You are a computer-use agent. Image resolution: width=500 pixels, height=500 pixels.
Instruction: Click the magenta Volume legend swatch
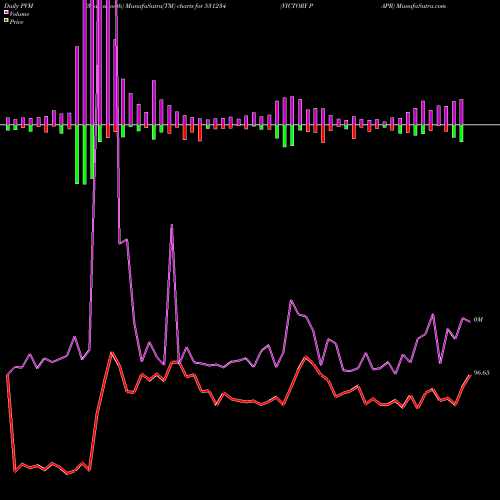(x=6, y=13)
